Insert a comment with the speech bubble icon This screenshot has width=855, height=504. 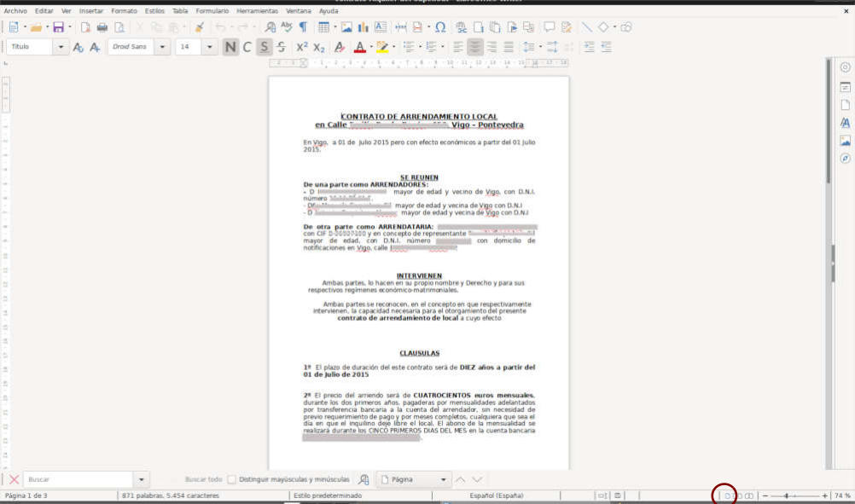(x=550, y=27)
